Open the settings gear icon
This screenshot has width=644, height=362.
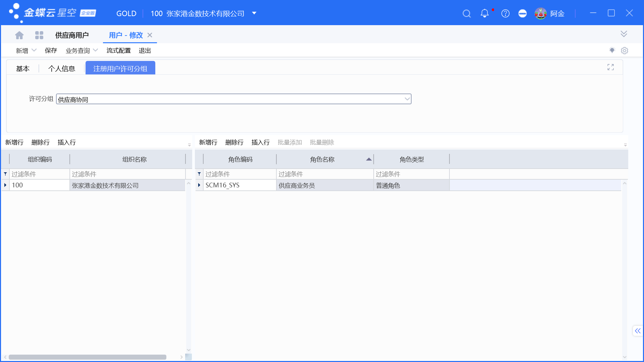pyautogui.click(x=625, y=51)
